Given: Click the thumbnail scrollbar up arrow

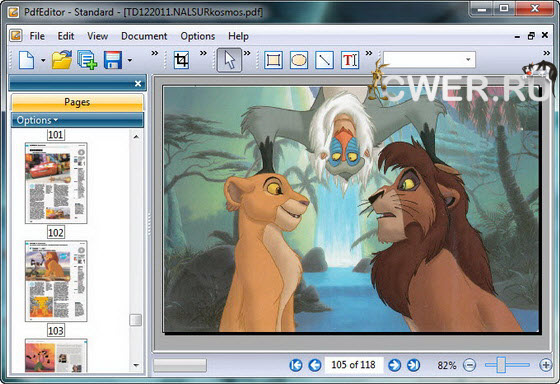Looking at the screenshot, I should (136, 137).
